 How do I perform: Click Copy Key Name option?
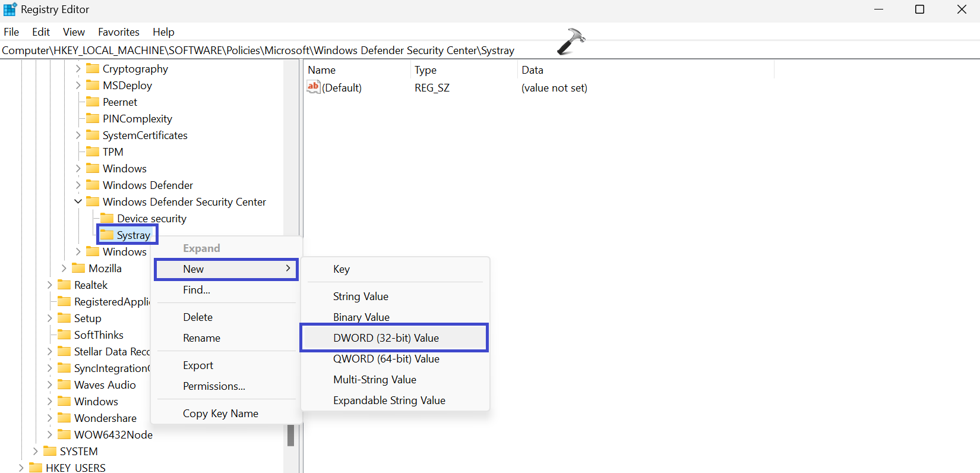(220, 414)
